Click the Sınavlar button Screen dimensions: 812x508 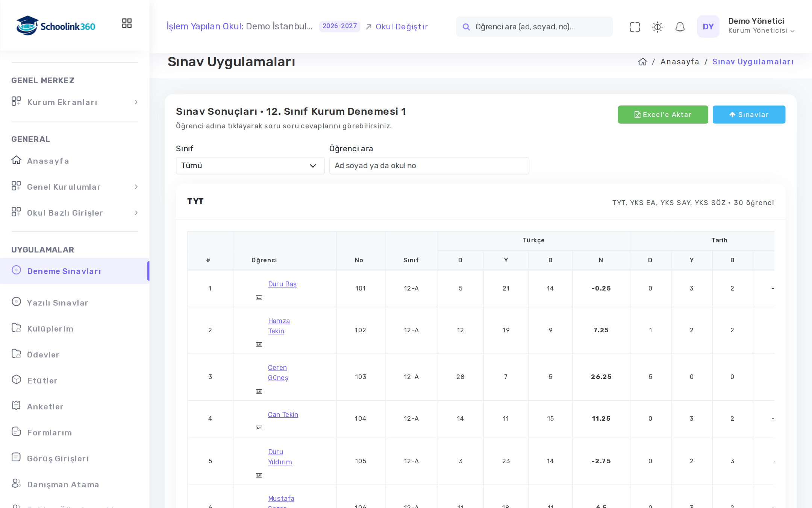[x=749, y=114]
